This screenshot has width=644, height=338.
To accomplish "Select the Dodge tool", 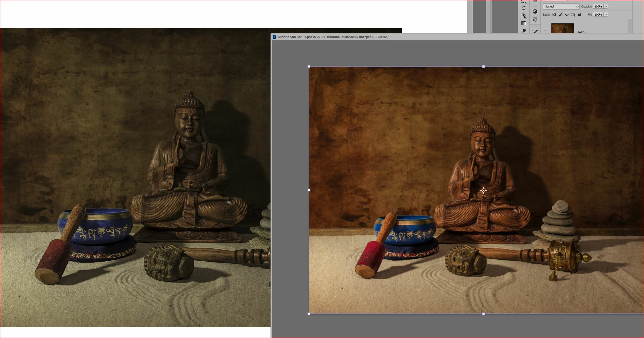I will click(x=524, y=31).
